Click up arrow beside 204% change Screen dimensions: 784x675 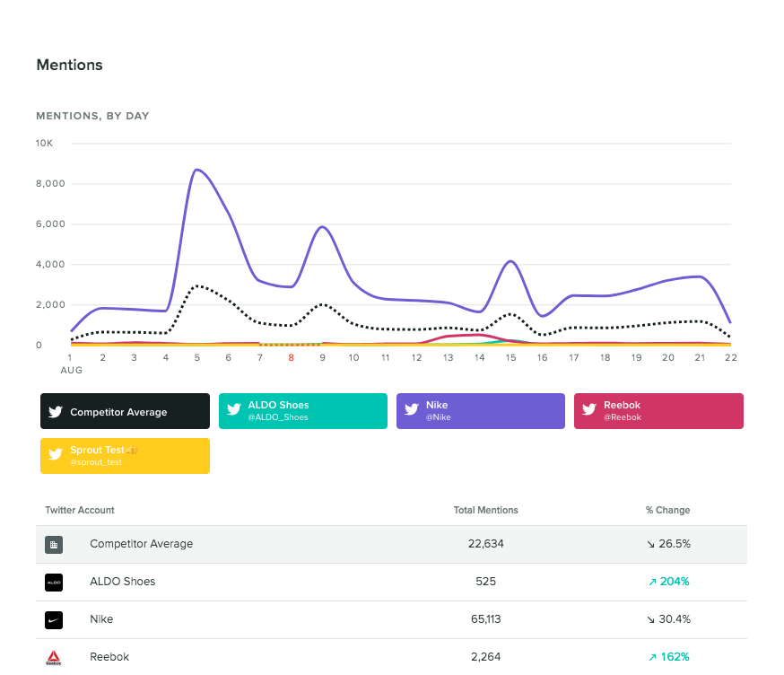tap(652, 582)
